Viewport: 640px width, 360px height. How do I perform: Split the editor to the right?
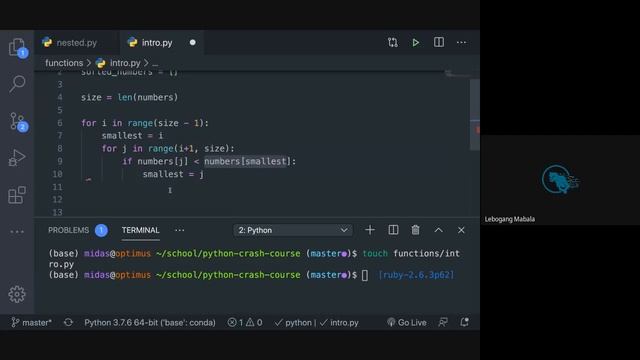(x=439, y=42)
